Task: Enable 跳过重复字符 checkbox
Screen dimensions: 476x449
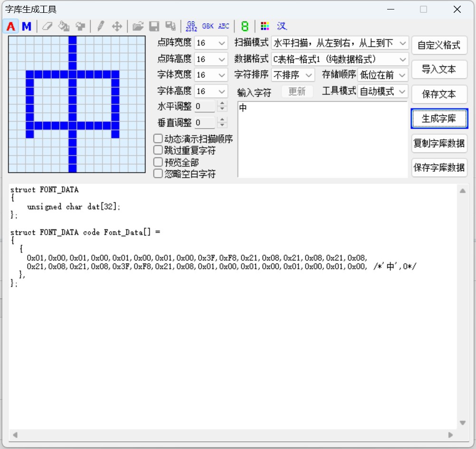Action: pos(158,150)
